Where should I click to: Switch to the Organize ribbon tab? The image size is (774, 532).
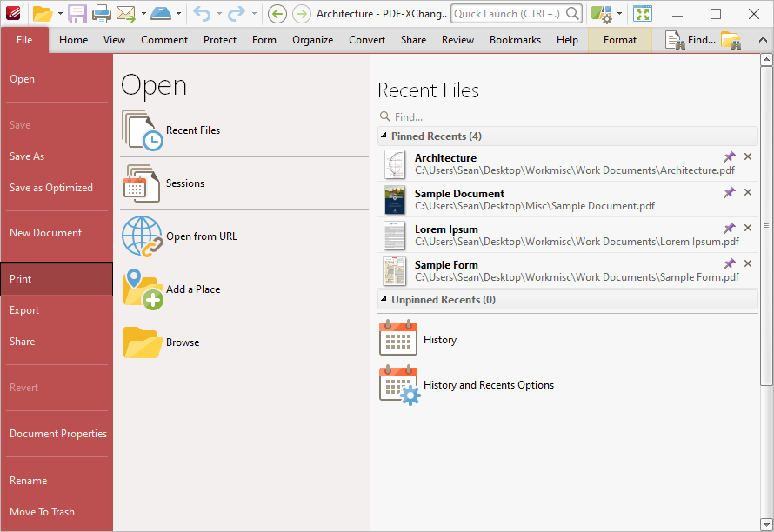[x=312, y=40]
